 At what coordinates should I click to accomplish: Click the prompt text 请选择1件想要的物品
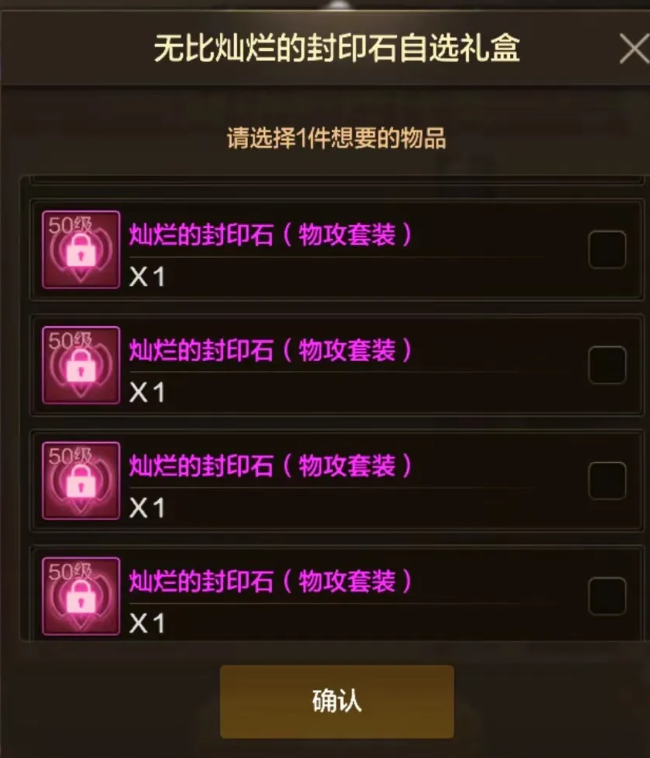(336, 138)
